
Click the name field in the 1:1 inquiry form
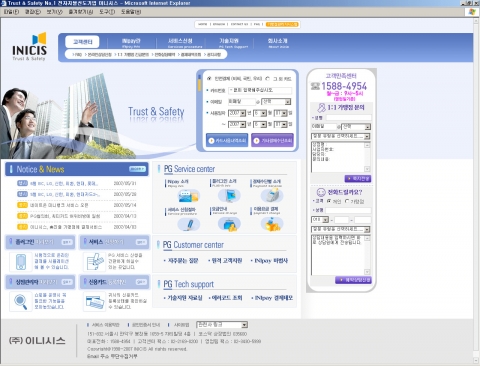348,118
